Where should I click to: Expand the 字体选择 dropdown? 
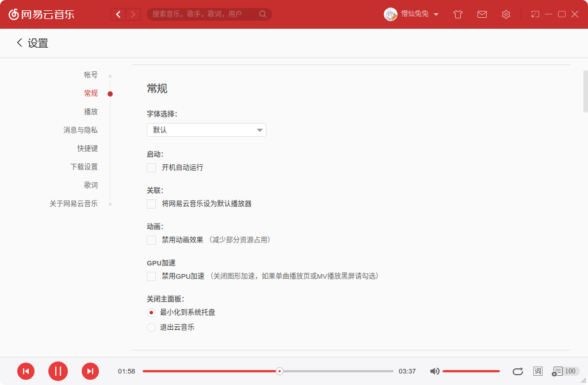206,130
